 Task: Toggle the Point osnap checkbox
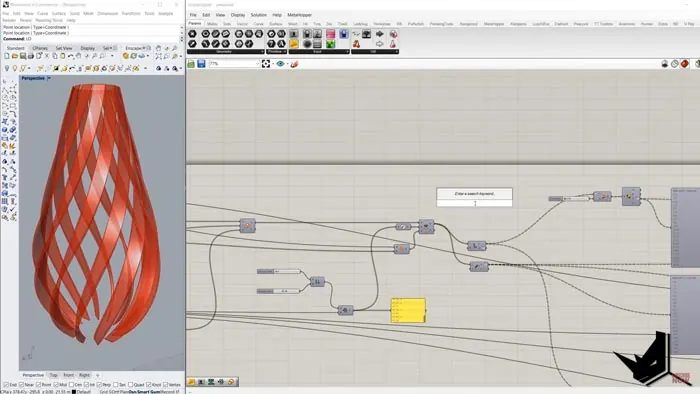click(x=38, y=385)
